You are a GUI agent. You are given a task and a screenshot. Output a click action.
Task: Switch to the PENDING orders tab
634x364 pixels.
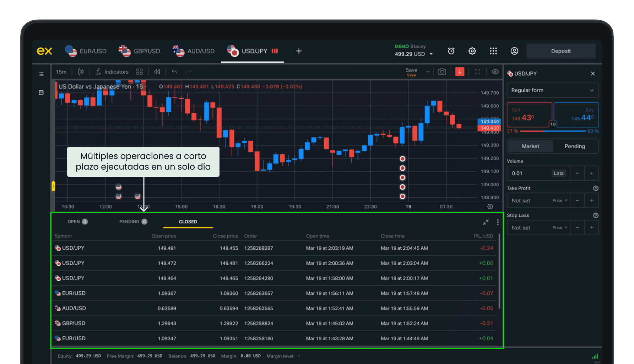[133, 221]
